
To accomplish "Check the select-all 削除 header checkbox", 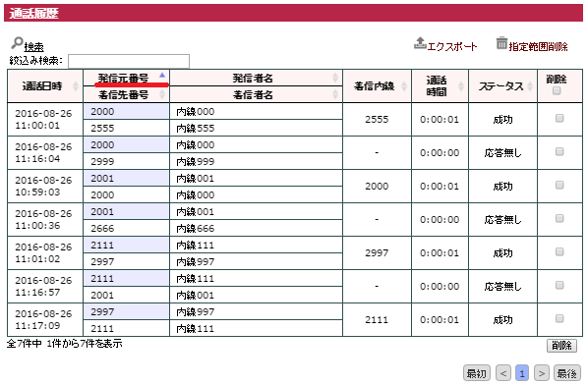I will click(x=557, y=91).
